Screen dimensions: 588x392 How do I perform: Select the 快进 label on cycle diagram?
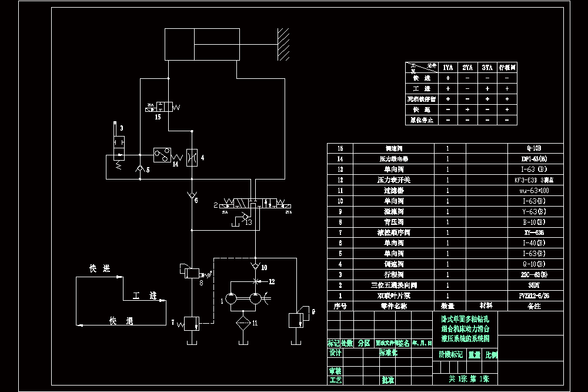point(100,268)
